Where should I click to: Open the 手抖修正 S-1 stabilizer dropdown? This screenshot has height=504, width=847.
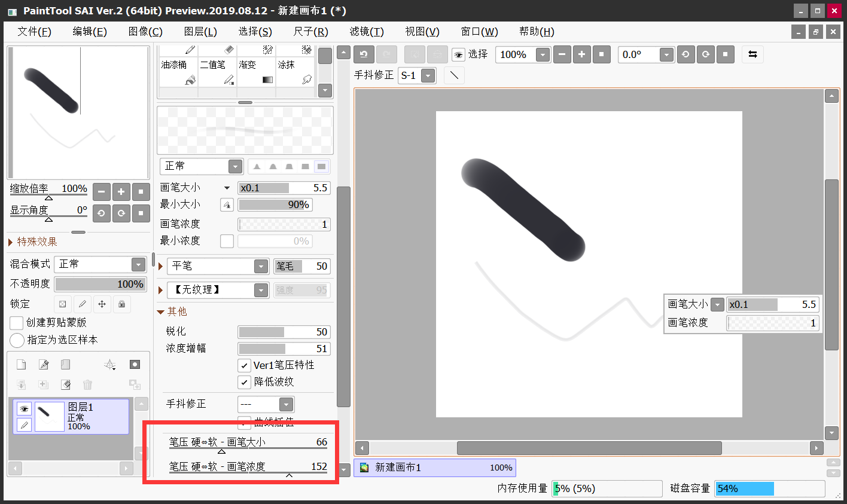[x=417, y=75]
